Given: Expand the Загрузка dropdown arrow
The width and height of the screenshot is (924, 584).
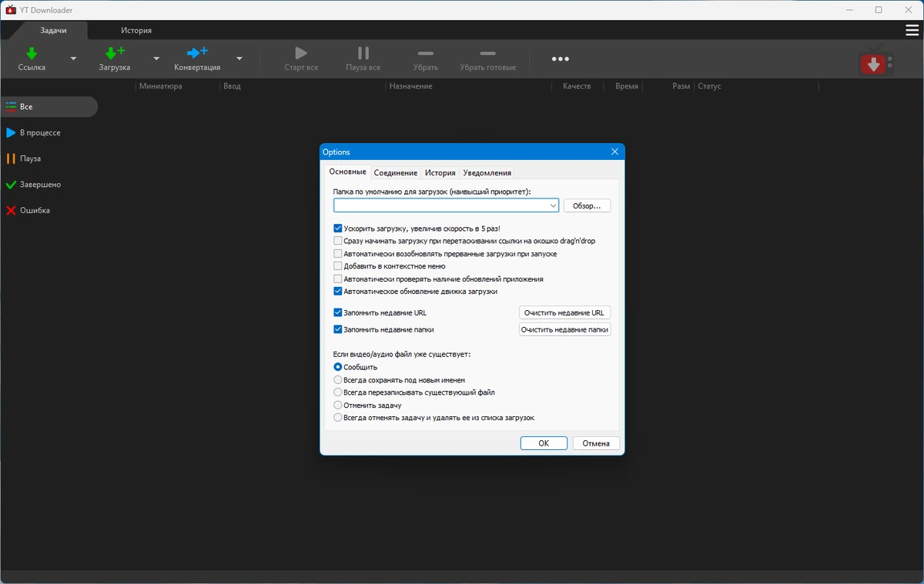Looking at the screenshot, I should pyautogui.click(x=156, y=58).
